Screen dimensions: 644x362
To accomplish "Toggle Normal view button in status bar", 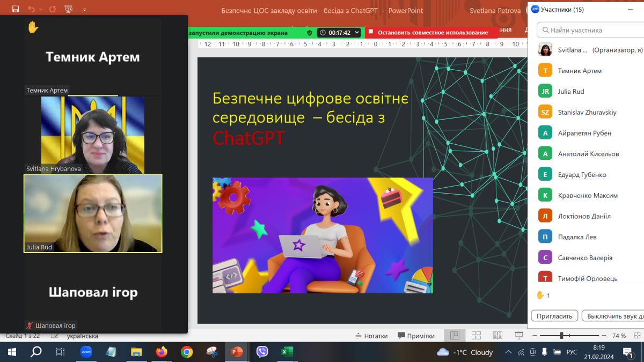I will pyautogui.click(x=455, y=336).
